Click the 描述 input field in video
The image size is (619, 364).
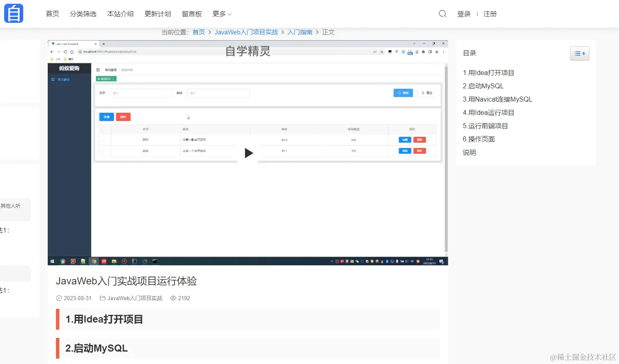click(218, 93)
